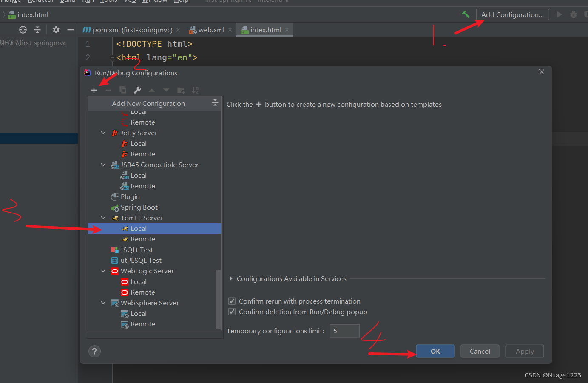588x383 pixels.
Task: Click the question mark help button
Action: pyautogui.click(x=94, y=351)
